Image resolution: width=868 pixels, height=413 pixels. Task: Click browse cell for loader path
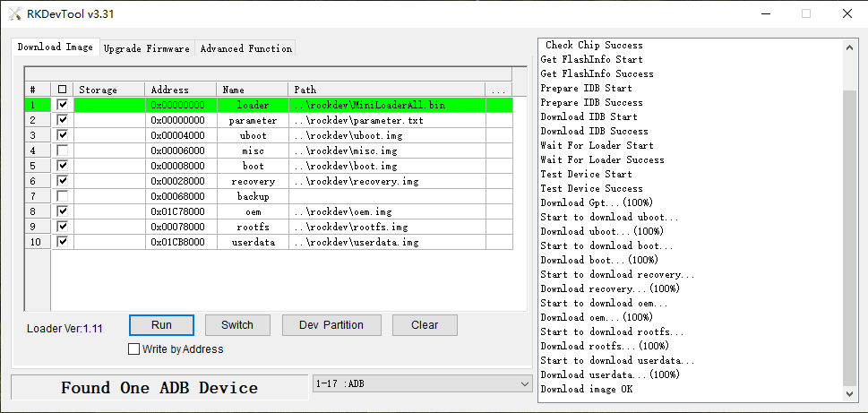coord(498,105)
